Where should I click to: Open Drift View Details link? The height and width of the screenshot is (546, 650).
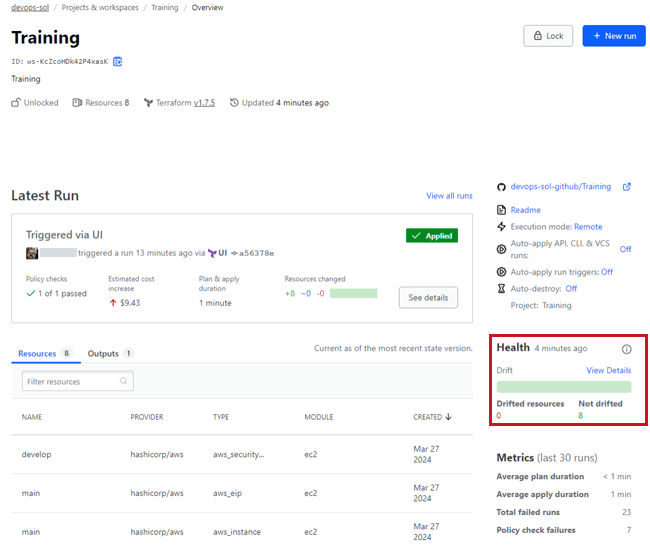[x=609, y=370]
